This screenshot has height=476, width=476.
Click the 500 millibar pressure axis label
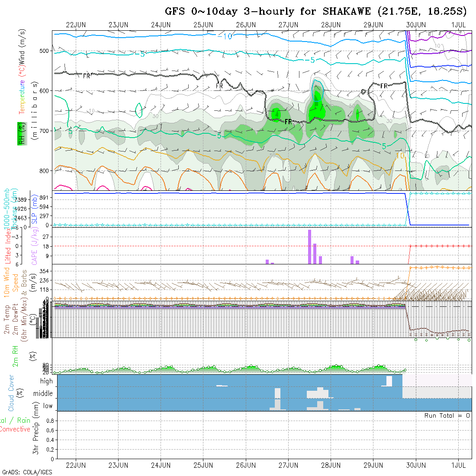44,51
